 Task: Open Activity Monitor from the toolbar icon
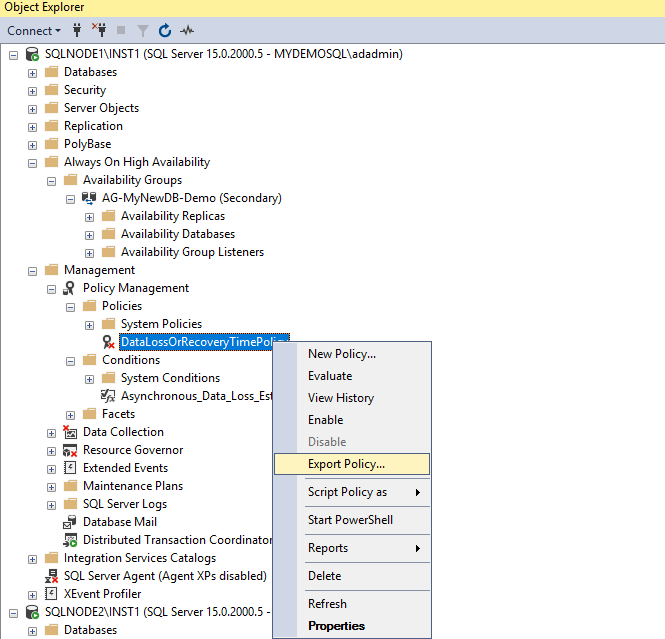pyautogui.click(x=186, y=31)
